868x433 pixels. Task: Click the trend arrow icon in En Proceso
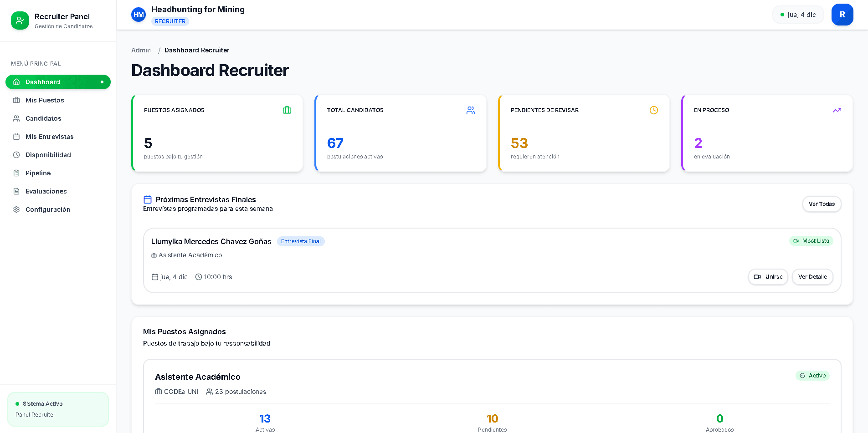[x=837, y=110]
